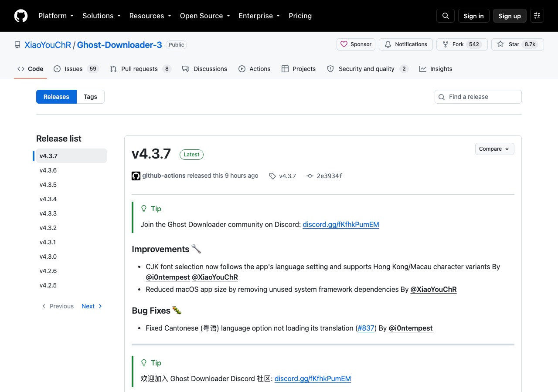Open the Ghost-Downloader-3 repository link
Viewport: 558px width, 392px height.
tap(119, 44)
